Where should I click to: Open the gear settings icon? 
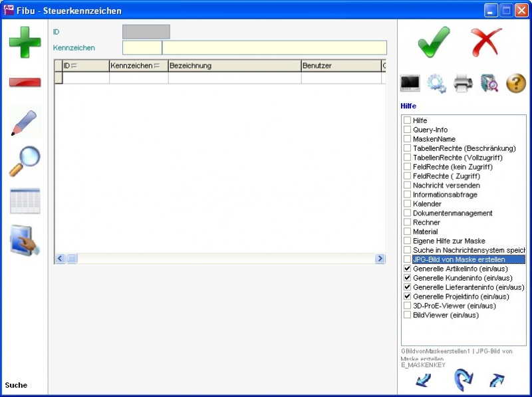pos(436,83)
